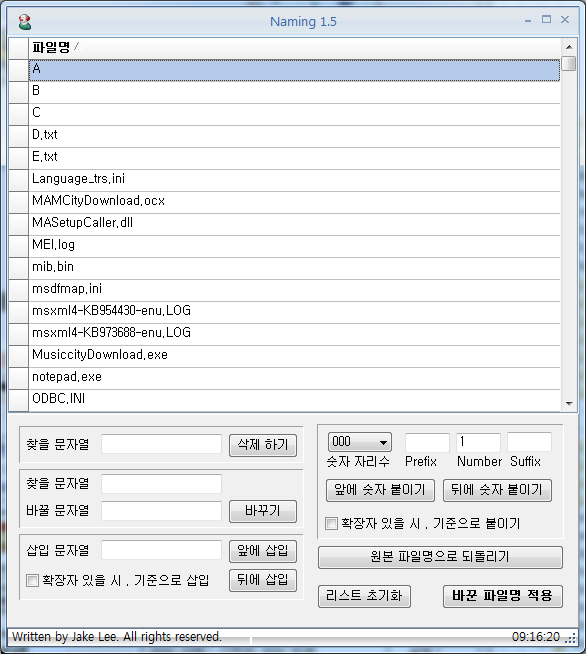Click 바꾼 파일명 적용 button
Viewport: 586px width, 654px height.
503,596
